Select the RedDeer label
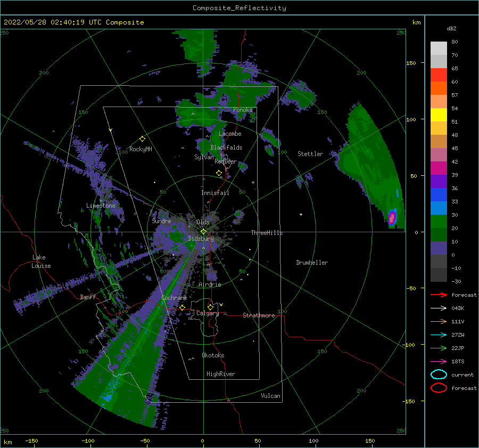This screenshot has width=479, height=448. [226, 161]
